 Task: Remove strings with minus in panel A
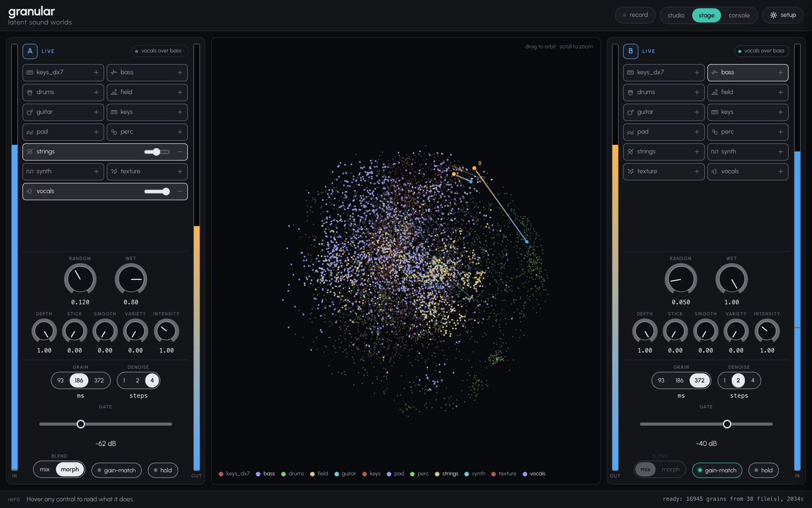tap(180, 152)
